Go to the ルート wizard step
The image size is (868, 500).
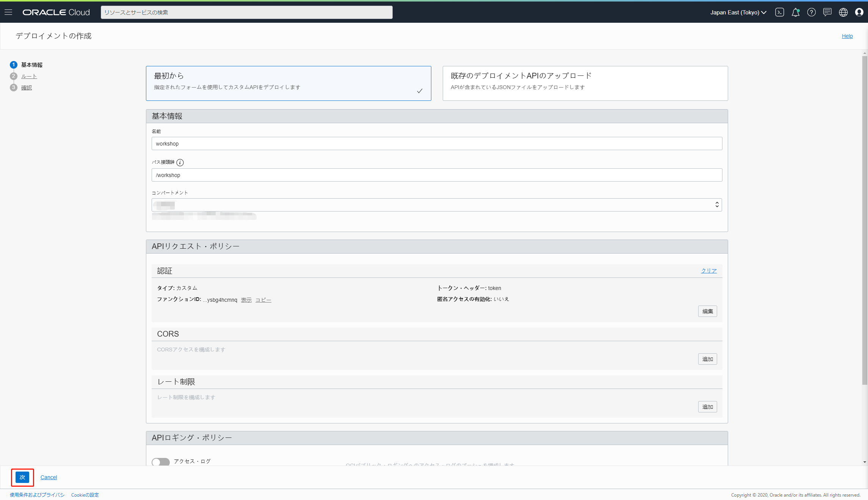click(29, 76)
